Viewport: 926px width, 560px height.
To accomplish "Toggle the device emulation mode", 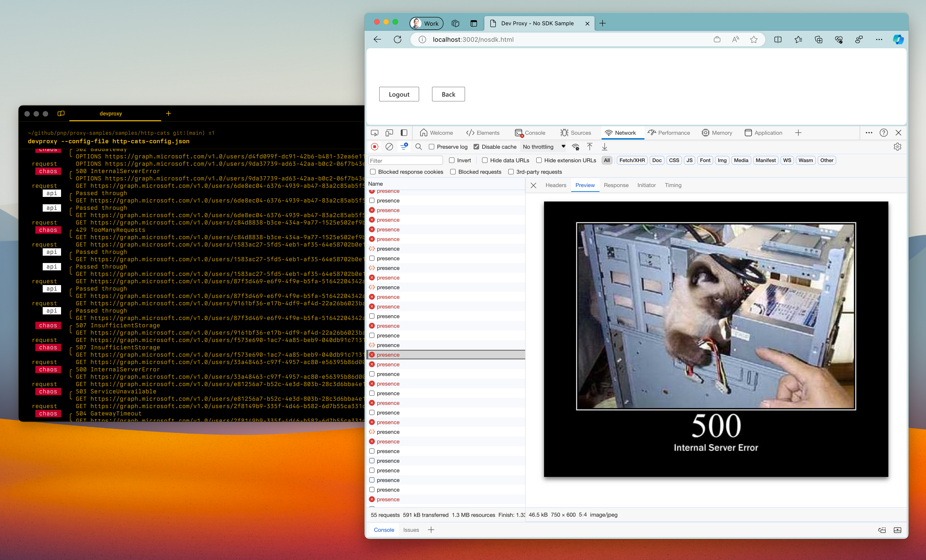I will [389, 133].
